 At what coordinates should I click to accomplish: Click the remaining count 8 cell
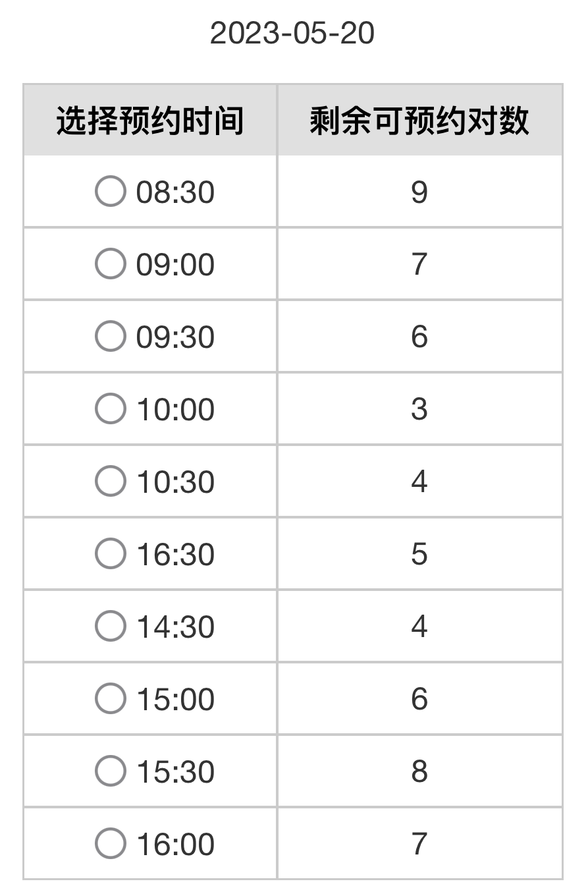tap(419, 771)
